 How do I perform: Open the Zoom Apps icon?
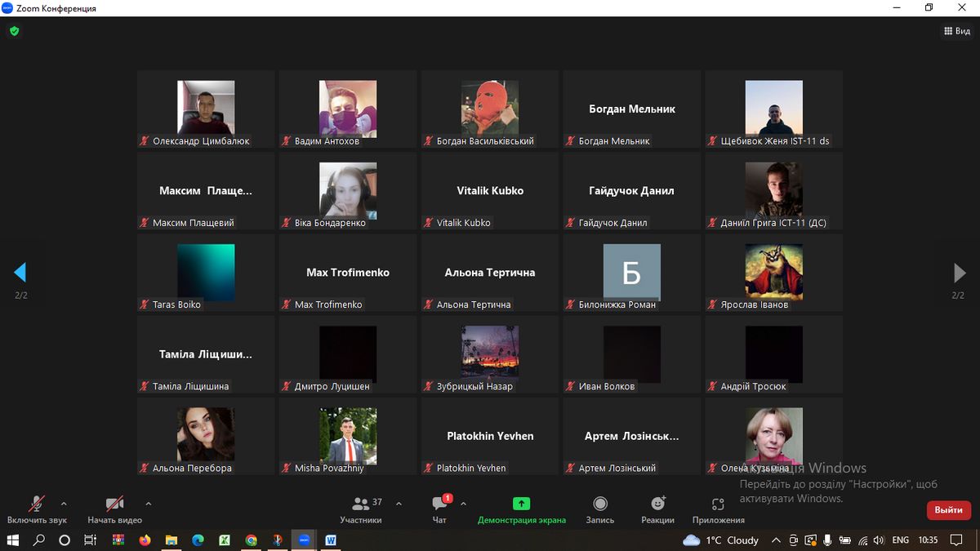tap(718, 504)
